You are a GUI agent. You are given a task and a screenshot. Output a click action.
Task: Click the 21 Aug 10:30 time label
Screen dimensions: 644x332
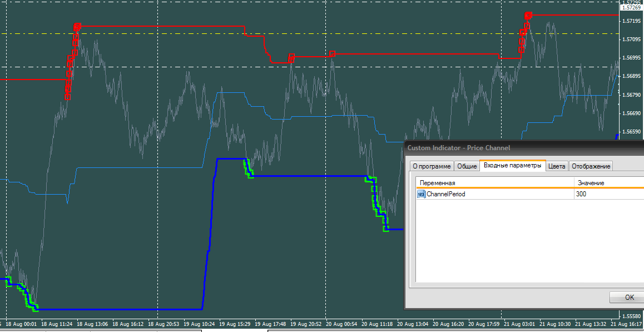point(555,324)
